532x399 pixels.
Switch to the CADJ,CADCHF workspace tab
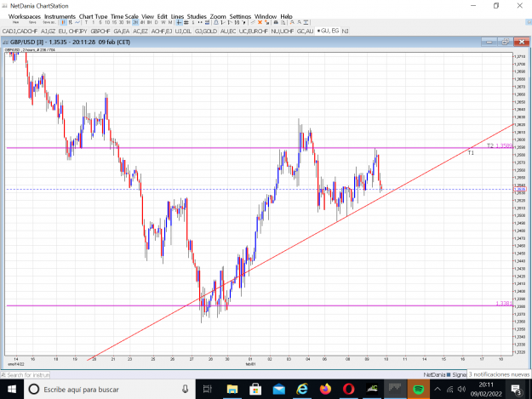pyautogui.click(x=20, y=31)
